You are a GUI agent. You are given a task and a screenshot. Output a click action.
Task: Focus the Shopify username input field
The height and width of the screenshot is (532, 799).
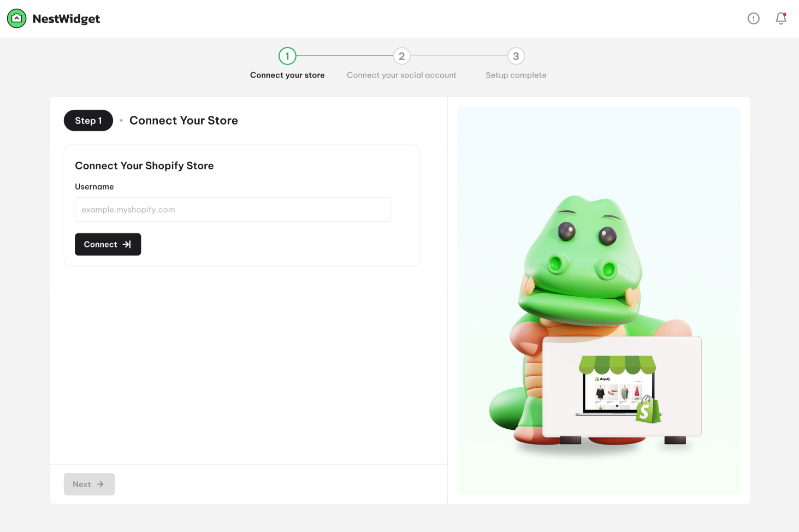click(233, 210)
